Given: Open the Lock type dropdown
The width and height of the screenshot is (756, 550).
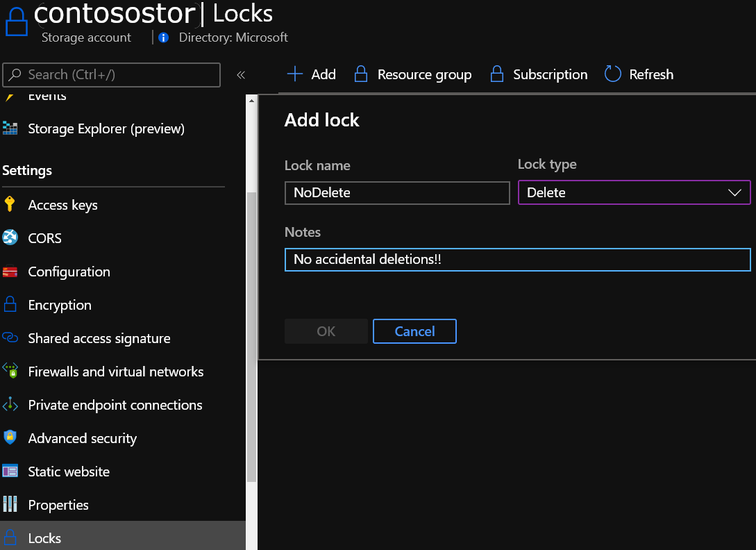Looking at the screenshot, I should (634, 192).
